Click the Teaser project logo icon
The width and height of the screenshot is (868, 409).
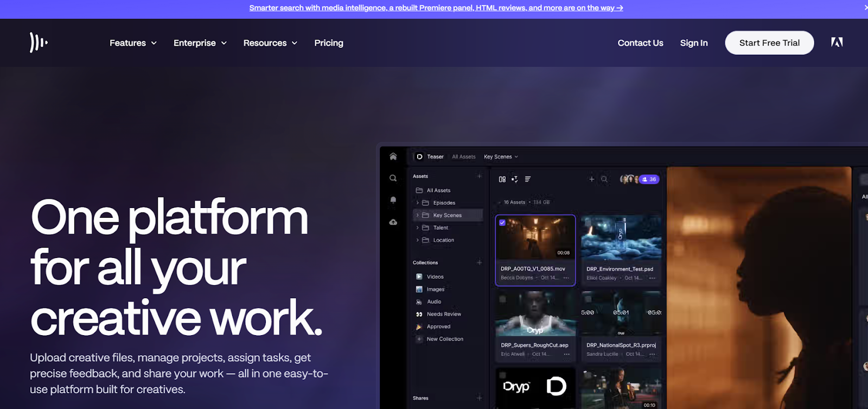click(419, 156)
